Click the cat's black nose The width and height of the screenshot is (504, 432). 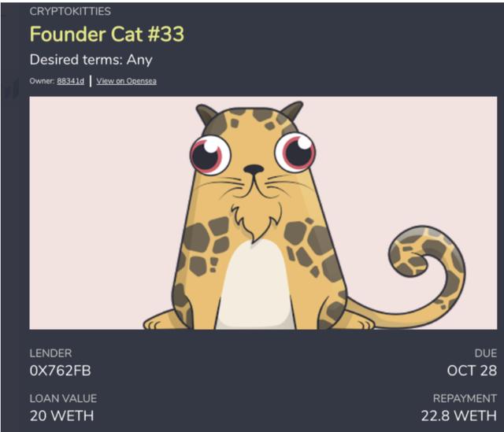pos(254,169)
